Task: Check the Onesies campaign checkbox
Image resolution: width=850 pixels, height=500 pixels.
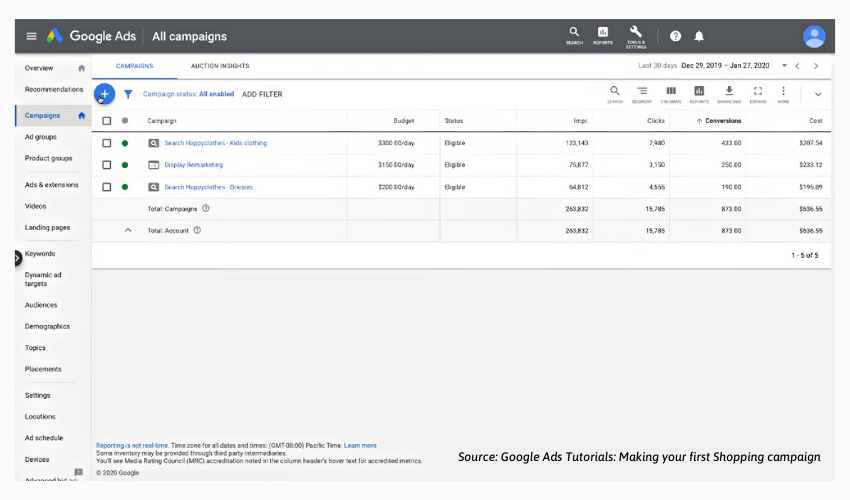Action: (107, 187)
